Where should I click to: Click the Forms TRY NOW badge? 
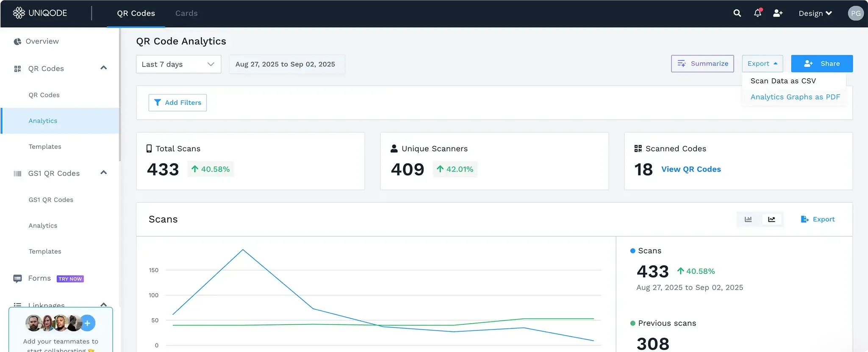coord(70,279)
